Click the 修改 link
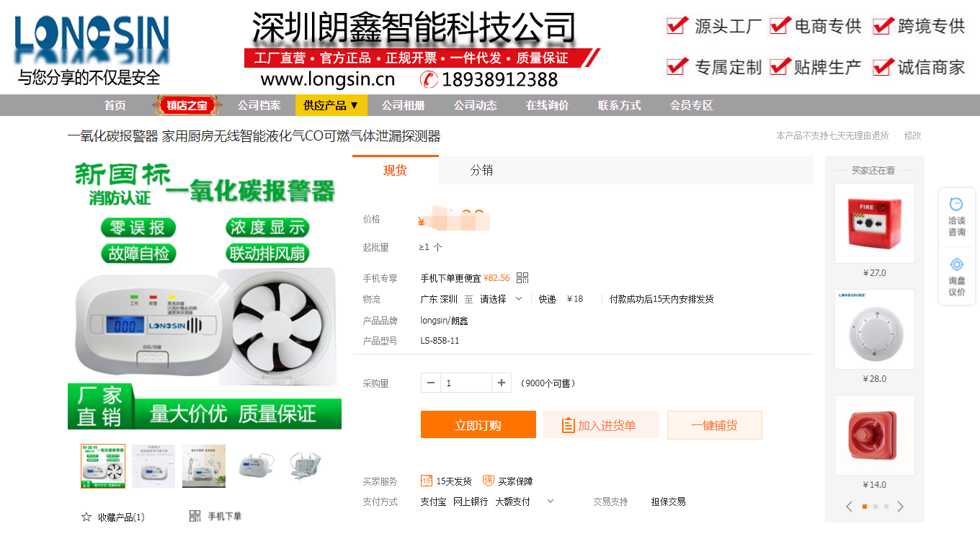Viewport: 980px width, 557px height. (913, 135)
